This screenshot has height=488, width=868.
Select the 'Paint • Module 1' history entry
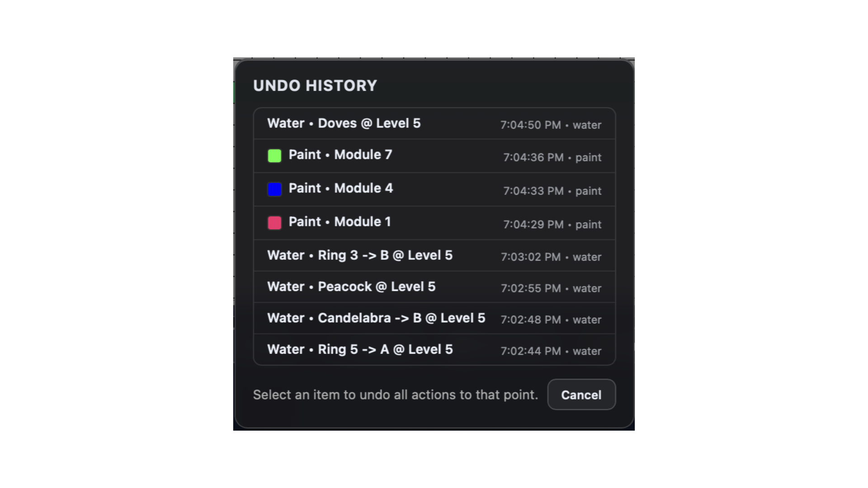coord(339,222)
